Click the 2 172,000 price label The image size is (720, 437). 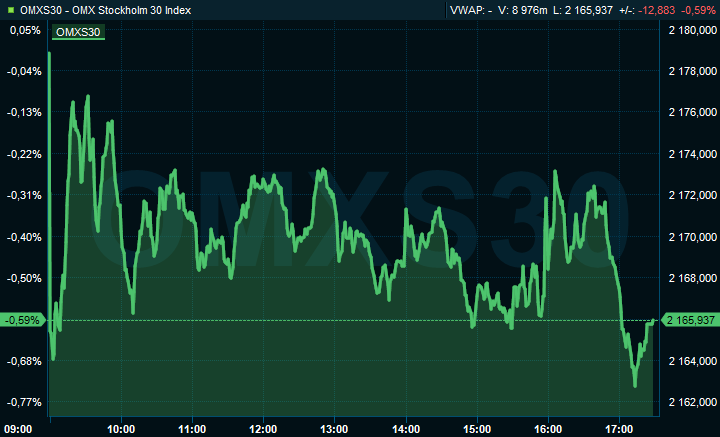[693, 196]
